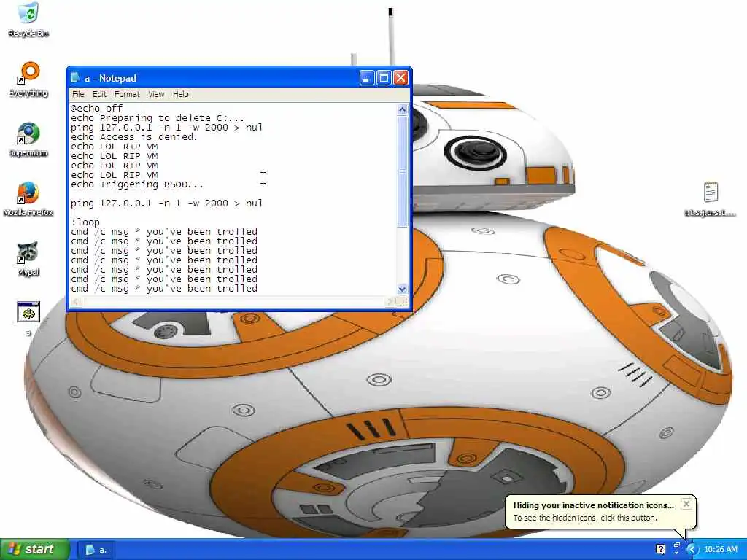Click the Start button
The height and width of the screenshot is (560, 747).
coord(34,549)
